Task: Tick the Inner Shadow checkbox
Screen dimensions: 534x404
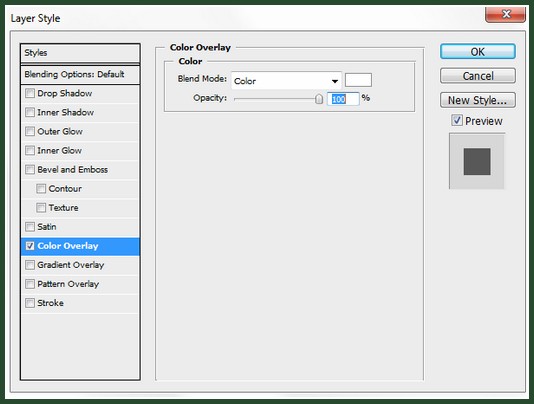Action: pyautogui.click(x=30, y=112)
